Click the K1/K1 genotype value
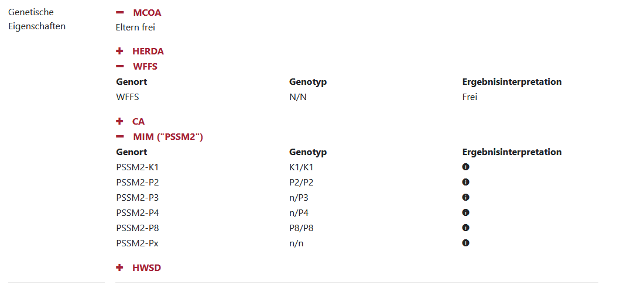This screenshot has width=644, height=299. [302, 167]
